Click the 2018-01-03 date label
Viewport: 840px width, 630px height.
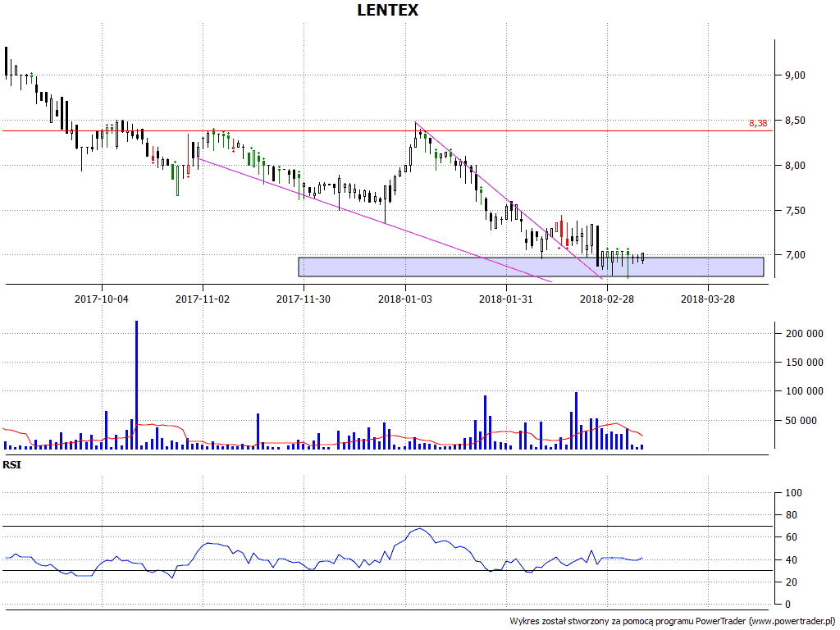pos(405,299)
